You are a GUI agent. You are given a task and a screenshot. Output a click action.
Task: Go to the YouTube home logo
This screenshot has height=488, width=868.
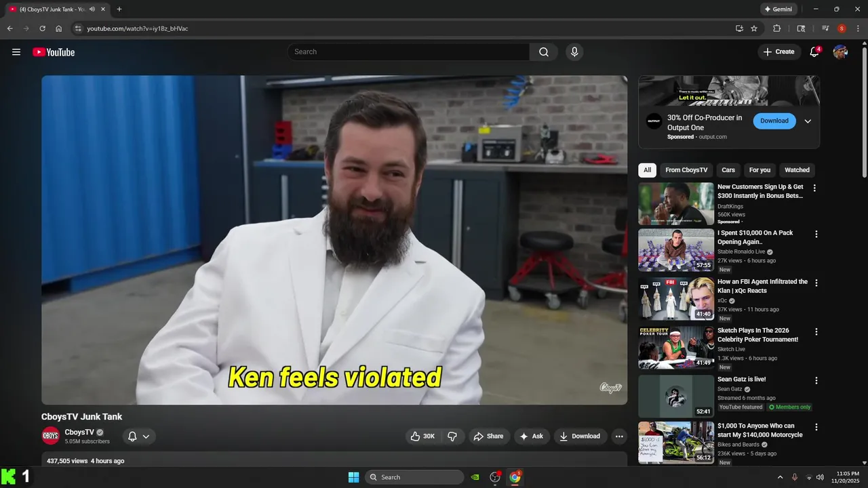click(x=54, y=52)
